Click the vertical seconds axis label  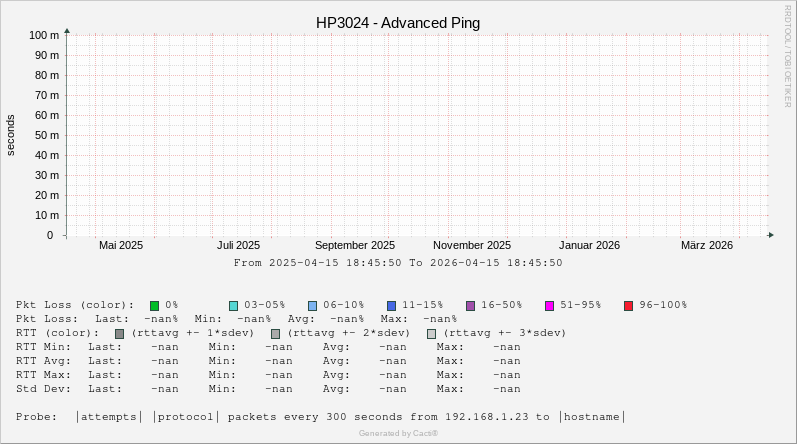click(x=11, y=135)
